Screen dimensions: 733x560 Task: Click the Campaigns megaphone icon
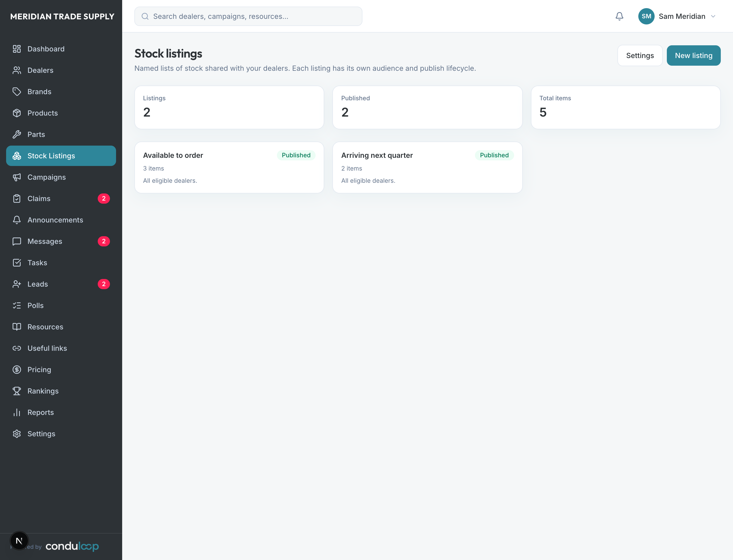click(x=17, y=177)
